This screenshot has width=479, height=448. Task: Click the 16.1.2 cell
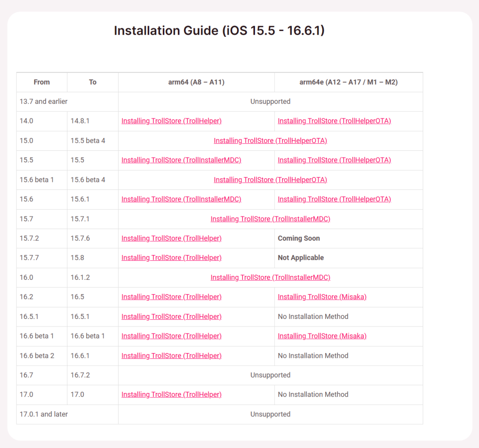(x=93, y=278)
